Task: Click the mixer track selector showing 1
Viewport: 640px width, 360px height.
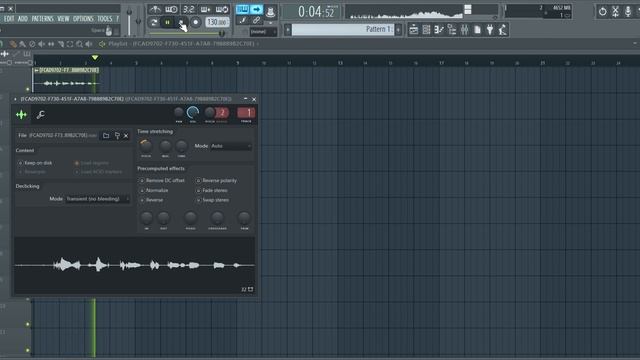Action: tap(246, 113)
